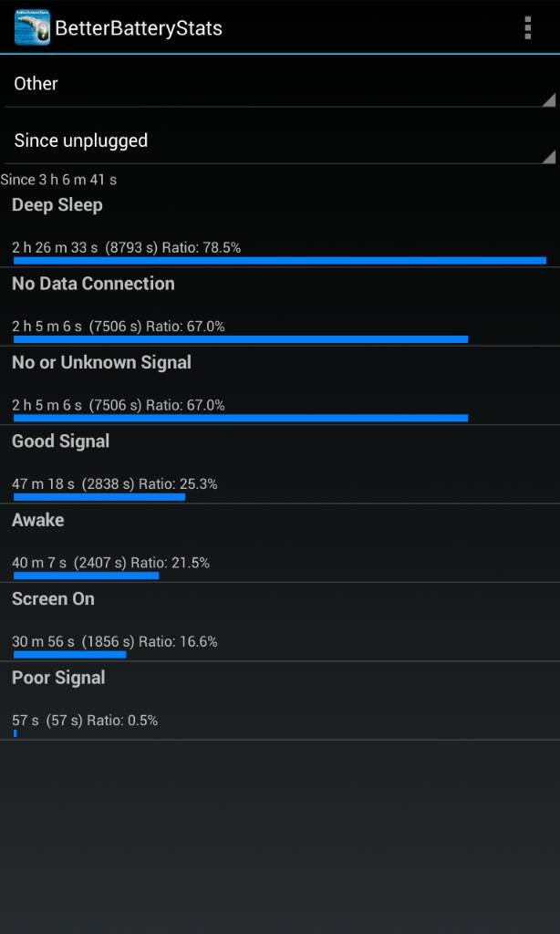Image resolution: width=560 pixels, height=934 pixels.
Task: Click the Good Signal blue ratio bar
Action: coord(99,497)
